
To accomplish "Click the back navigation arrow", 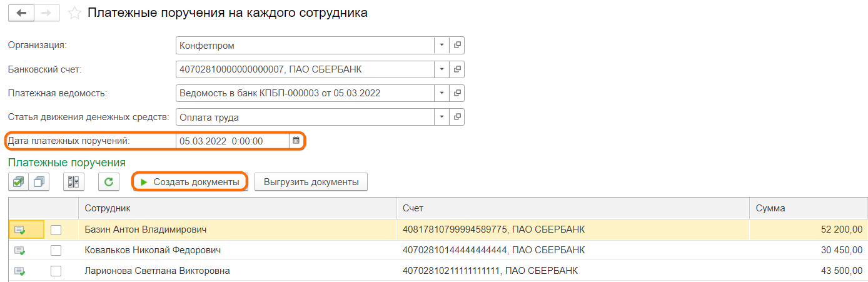I will pos(21,13).
